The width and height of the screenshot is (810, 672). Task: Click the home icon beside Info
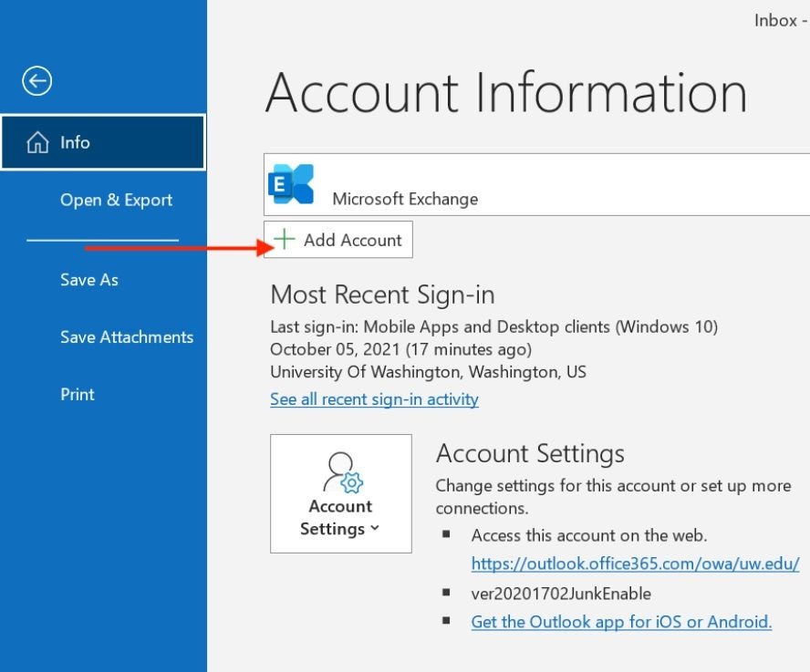37,142
